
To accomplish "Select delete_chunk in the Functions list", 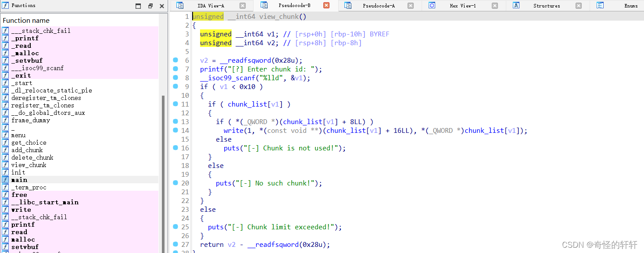I will coord(32,157).
